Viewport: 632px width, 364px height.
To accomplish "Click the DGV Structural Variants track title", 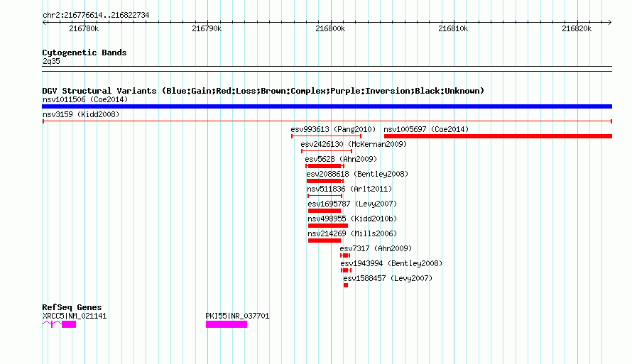I will (263, 91).
